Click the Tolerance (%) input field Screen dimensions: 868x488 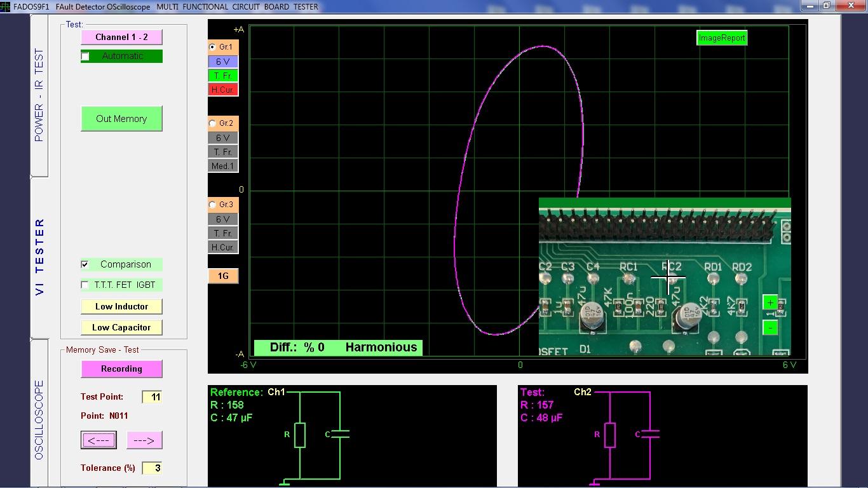[152, 468]
